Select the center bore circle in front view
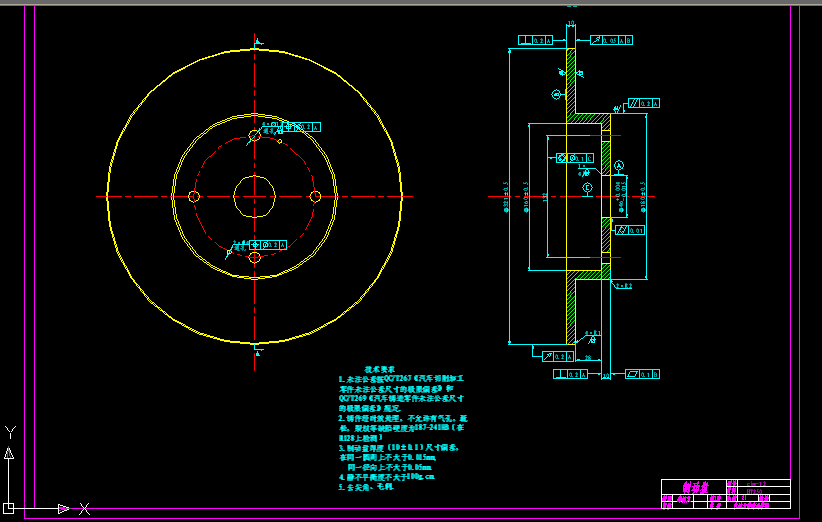Viewport: 822px width, 522px height. click(x=254, y=197)
